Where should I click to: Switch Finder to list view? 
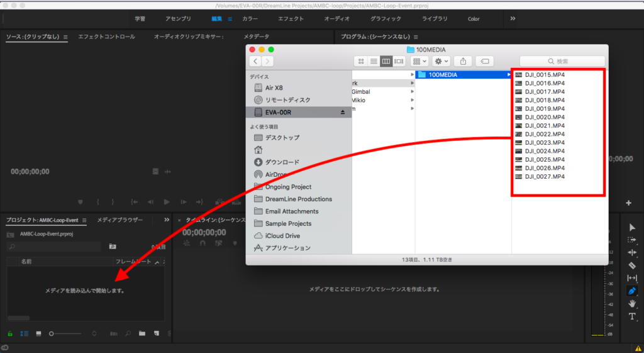[x=374, y=61]
